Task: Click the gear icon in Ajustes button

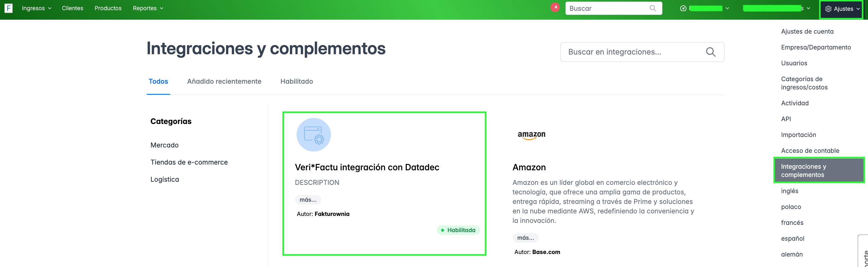Action: (x=828, y=9)
